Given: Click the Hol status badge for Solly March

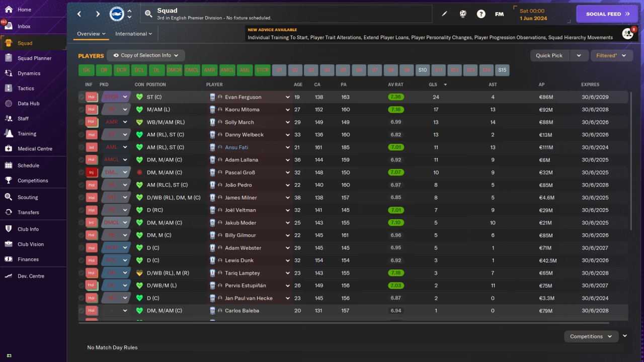Looking at the screenshot, I should pyautogui.click(x=91, y=122).
